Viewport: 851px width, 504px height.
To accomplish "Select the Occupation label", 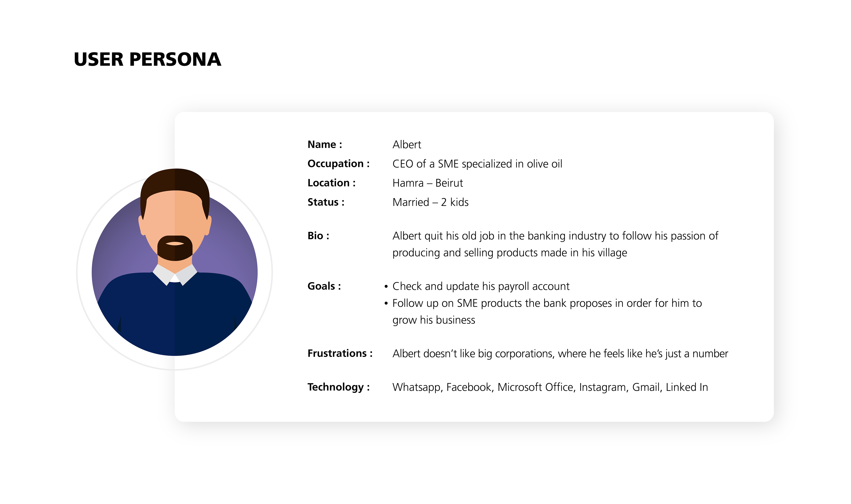I will (338, 164).
